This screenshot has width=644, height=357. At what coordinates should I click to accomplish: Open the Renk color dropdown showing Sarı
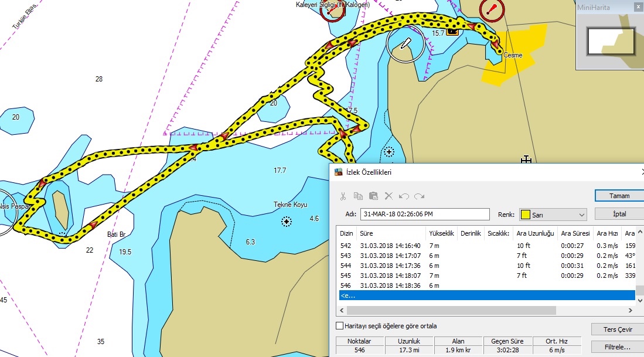coord(553,215)
